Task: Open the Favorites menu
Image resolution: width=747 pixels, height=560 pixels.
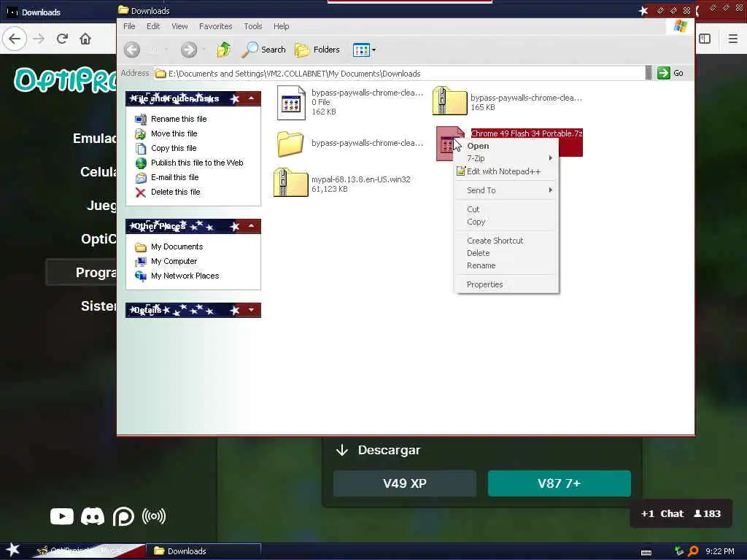Action: coord(215,26)
